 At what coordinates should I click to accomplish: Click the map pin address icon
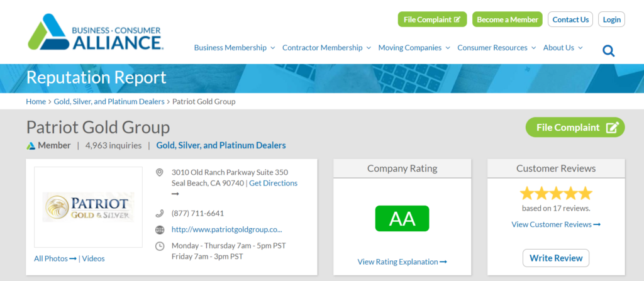[159, 172]
